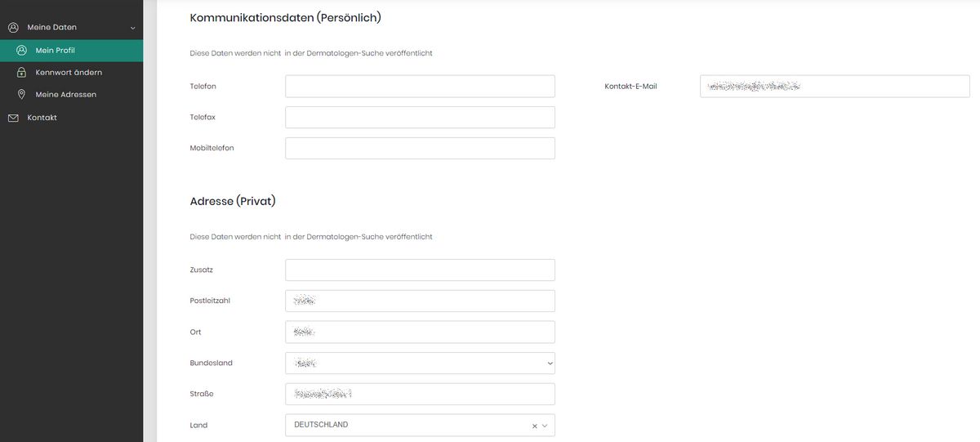Image resolution: width=980 pixels, height=442 pixels.
Task: Click the Kontakt-E-Mail input field
Action: [835, 87]
